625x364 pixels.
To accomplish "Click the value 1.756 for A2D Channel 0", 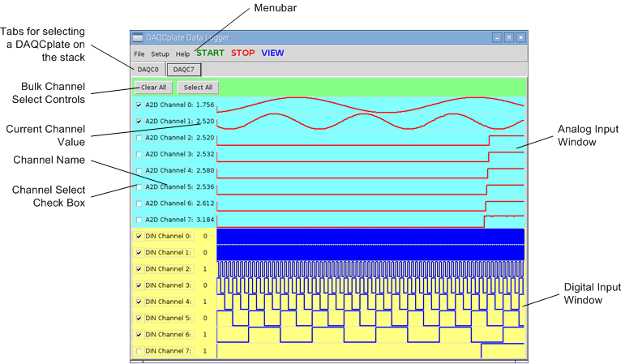I will click(205, 105).
